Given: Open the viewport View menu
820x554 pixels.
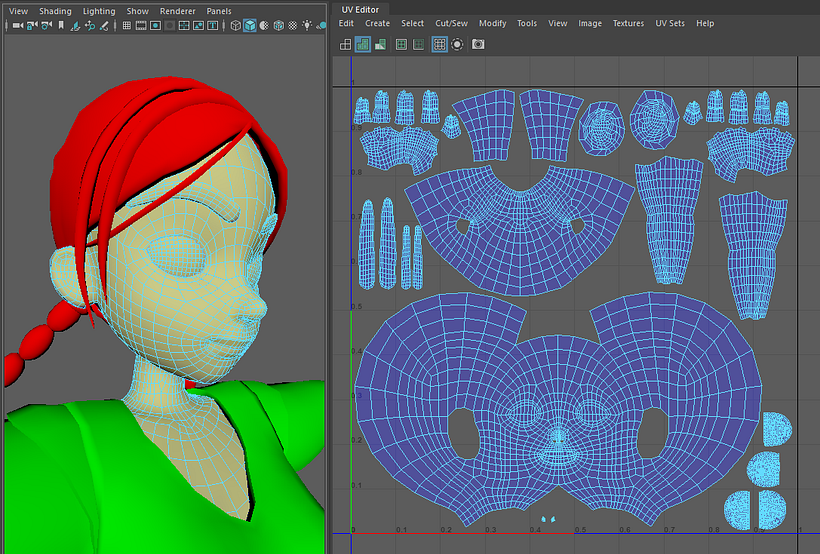Looking at the screenshot, I should [18, 11].
